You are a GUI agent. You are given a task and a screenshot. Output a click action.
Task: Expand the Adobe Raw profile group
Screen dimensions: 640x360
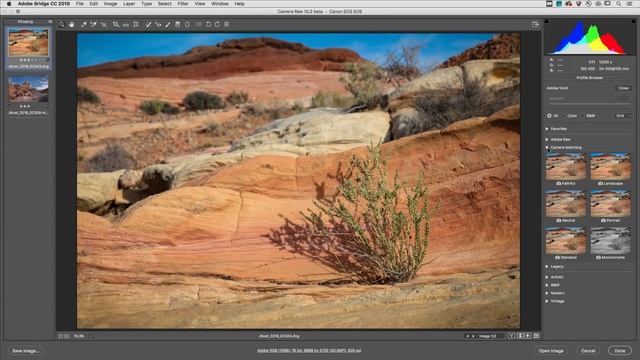tap(547, 140)
